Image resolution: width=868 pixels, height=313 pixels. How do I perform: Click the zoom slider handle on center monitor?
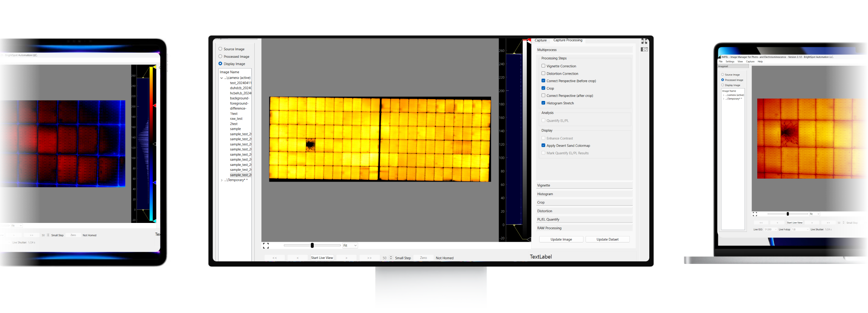pos(312,245)
